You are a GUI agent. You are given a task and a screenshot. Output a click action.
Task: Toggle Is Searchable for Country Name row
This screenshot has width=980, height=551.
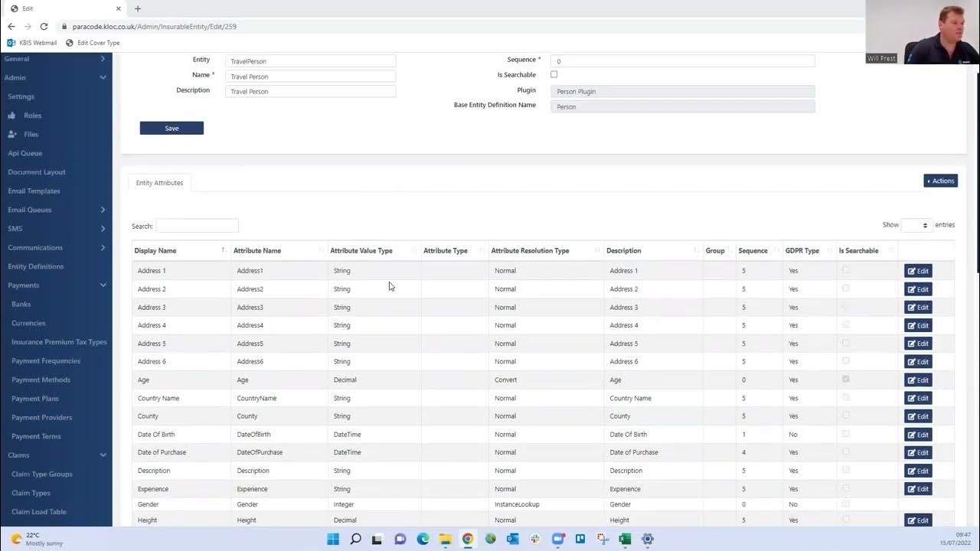click(x=845, y=398)
